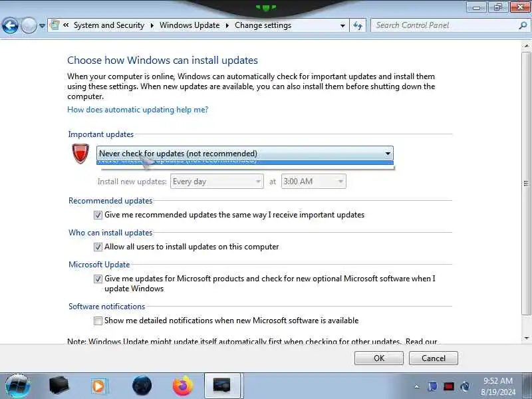Toggle 'Allow all users to install updates' checkbox
Screen dimensions: 532x399
point(98,247)
